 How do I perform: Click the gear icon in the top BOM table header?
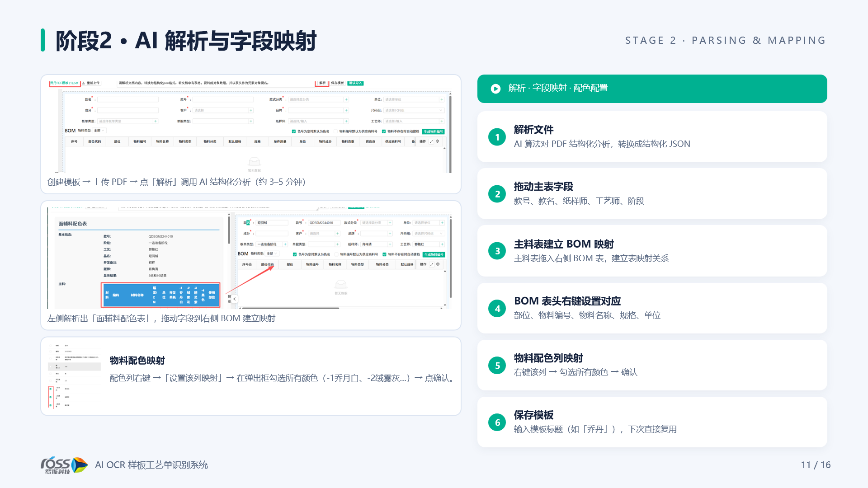click(x=437, y=141)
